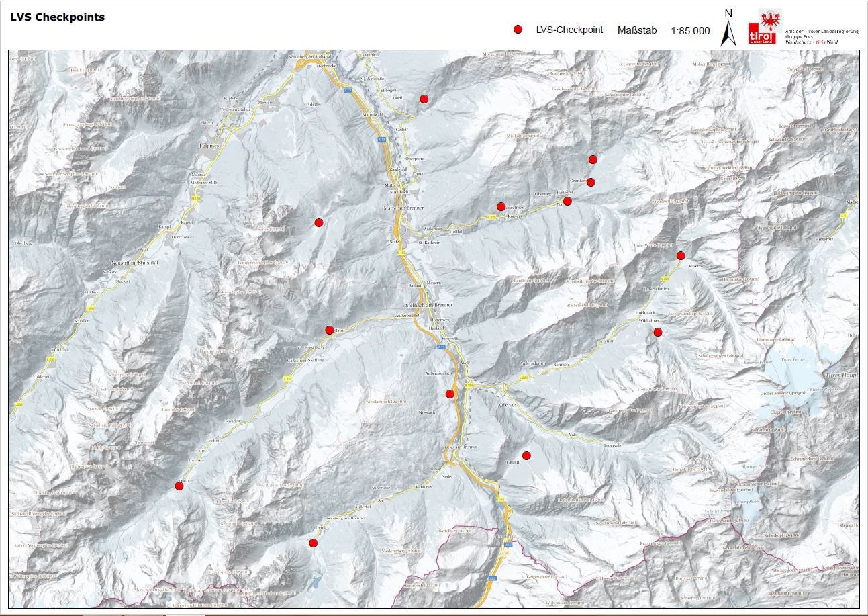Click the north arrow compass symbol

point(728,31)
